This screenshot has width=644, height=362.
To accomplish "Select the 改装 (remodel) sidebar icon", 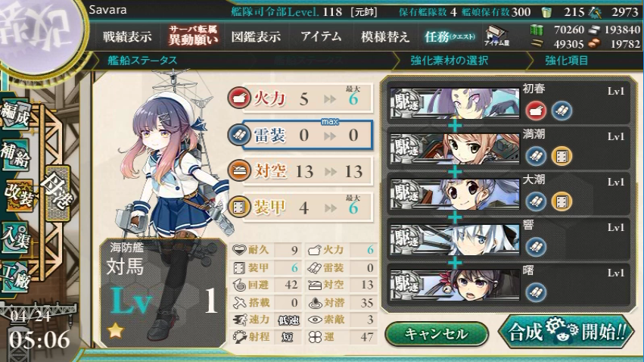I will [18, 195].
